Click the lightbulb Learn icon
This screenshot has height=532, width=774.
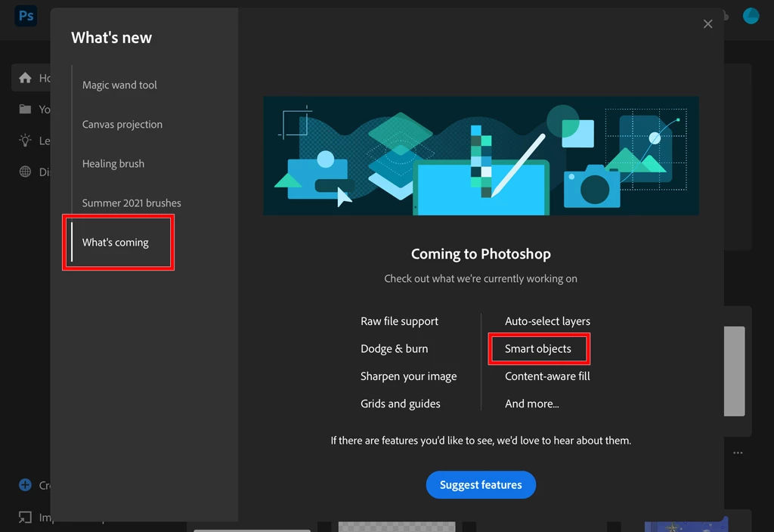coord(25,140)
